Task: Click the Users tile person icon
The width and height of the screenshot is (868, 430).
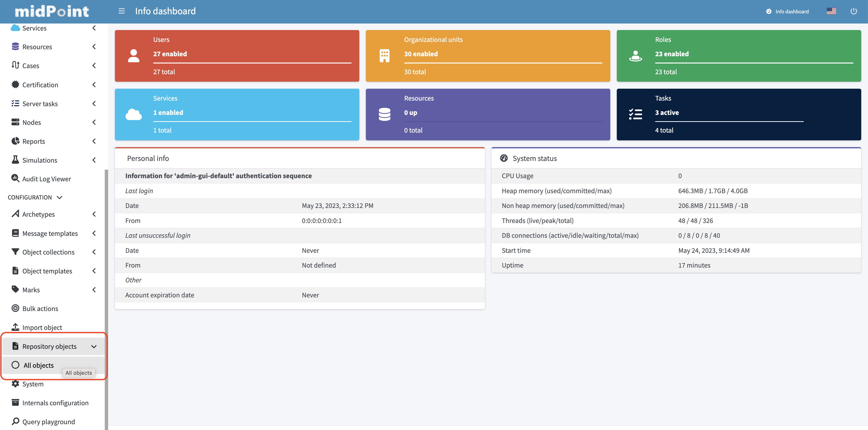Action: [134, 56]
